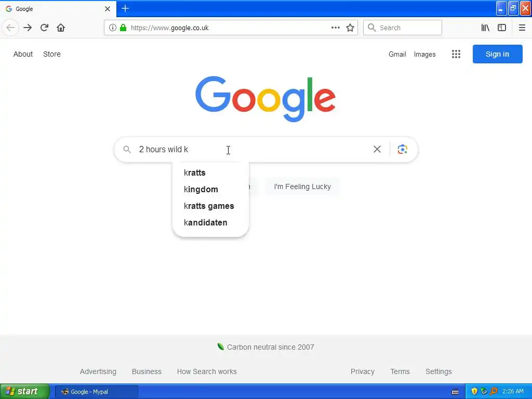This screenshot has height=399, width=532.
Task: Open page actions three-dots menu
Action: 336,28
